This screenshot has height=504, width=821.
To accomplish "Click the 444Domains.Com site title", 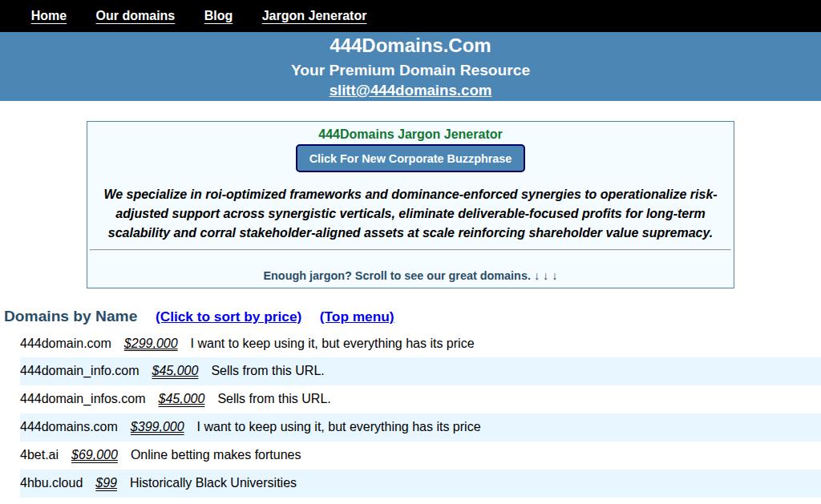I will [x=410, y=46].
